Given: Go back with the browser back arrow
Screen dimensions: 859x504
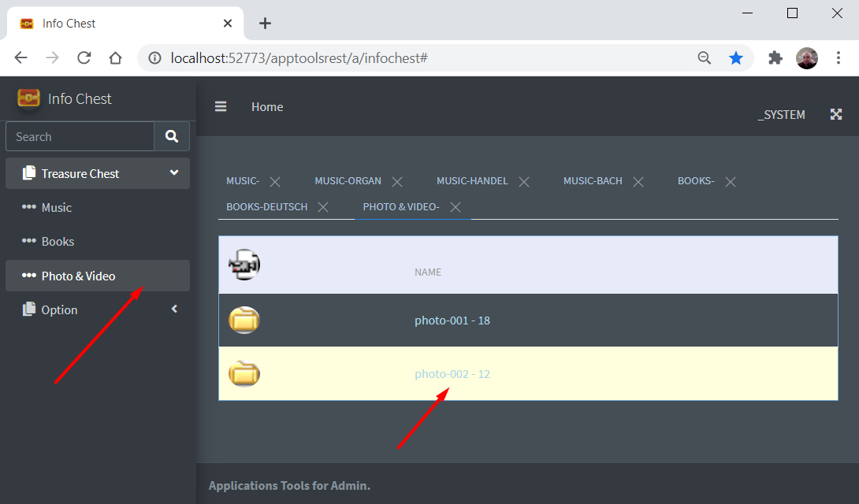Looking at the screenshot, I should pos(20,57).
